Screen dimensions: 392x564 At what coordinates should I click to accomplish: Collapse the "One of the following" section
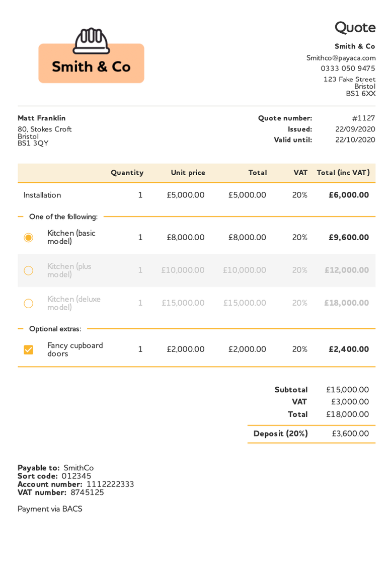coord(21,217)
